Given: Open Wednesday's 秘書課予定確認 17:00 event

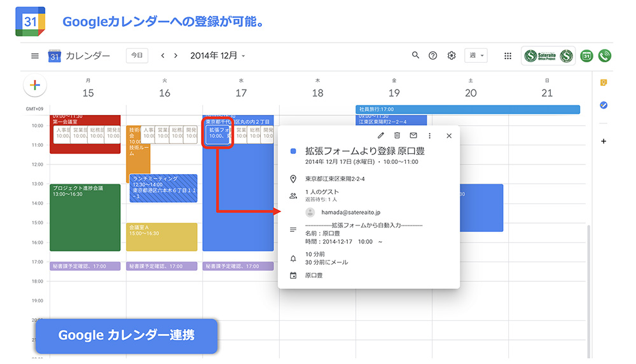Looking at the screenshot, I should [238, 266].
